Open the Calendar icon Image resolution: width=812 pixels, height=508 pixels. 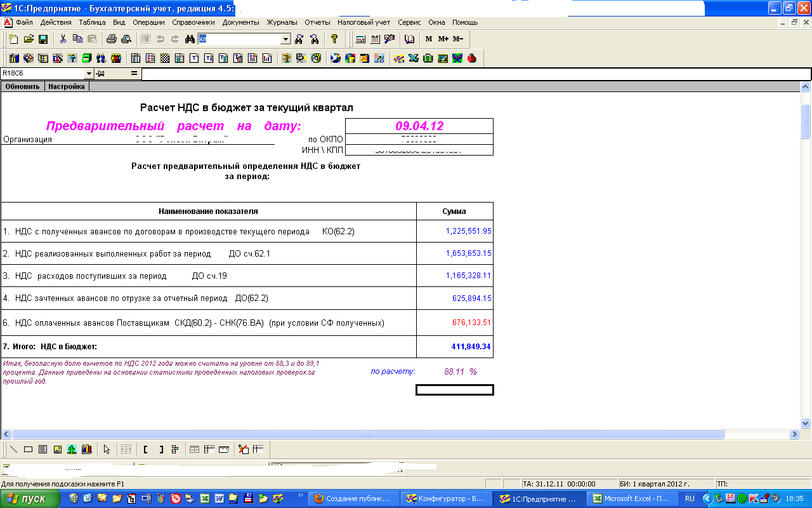(x=375, y=39)
